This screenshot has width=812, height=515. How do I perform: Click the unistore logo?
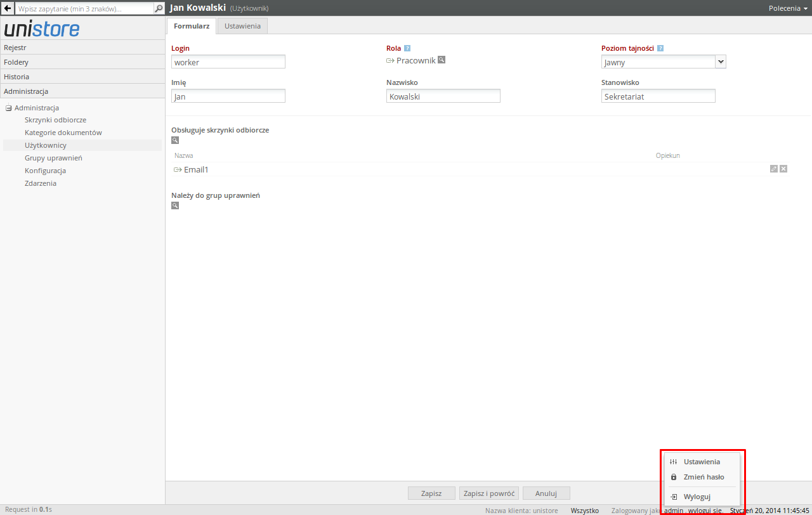(x=42, y=29)
